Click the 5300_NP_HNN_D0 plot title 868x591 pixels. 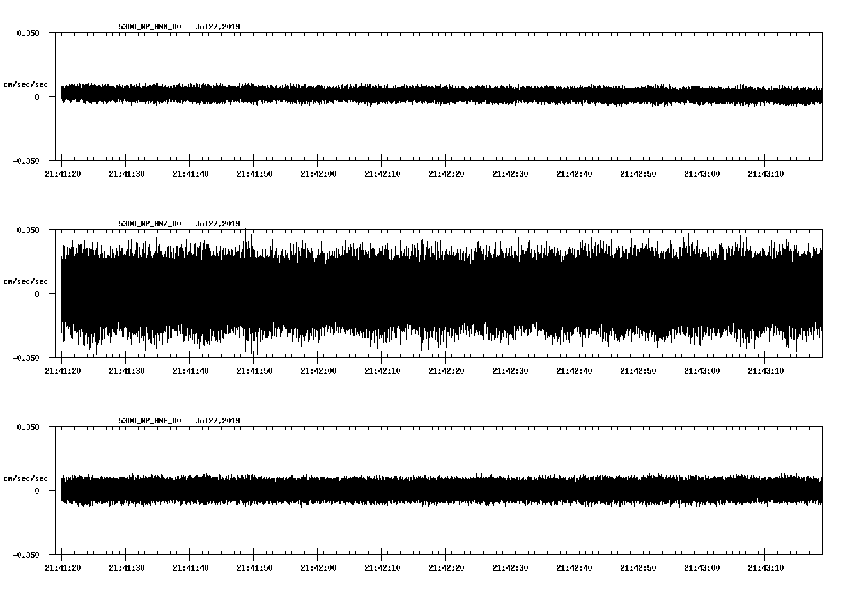(150, 27)
